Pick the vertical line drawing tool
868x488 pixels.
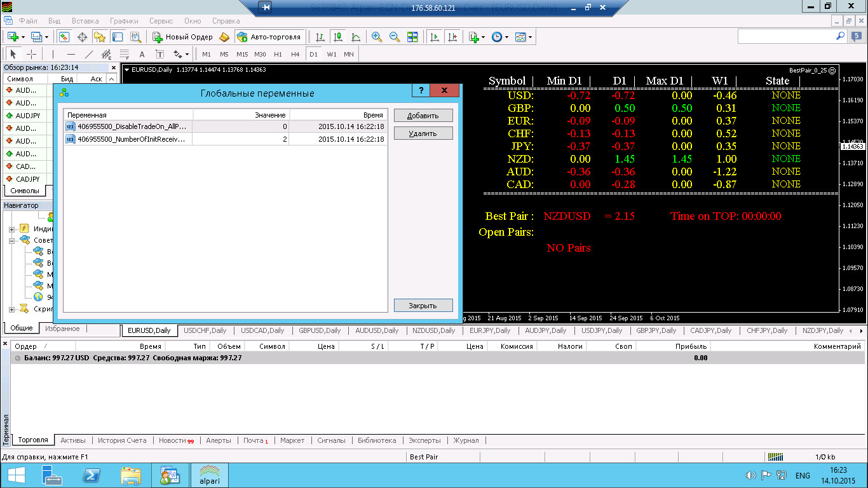coord(53,54)
